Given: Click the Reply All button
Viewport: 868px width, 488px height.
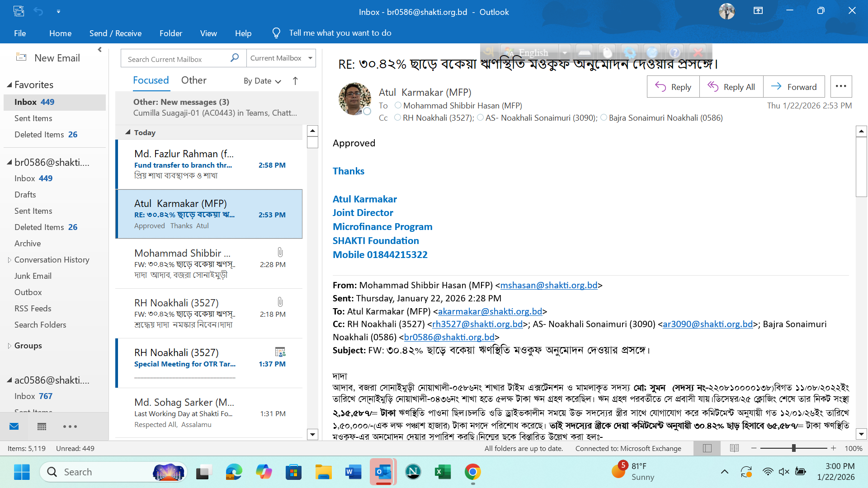Looking at the screenshot, I should 731,87.
